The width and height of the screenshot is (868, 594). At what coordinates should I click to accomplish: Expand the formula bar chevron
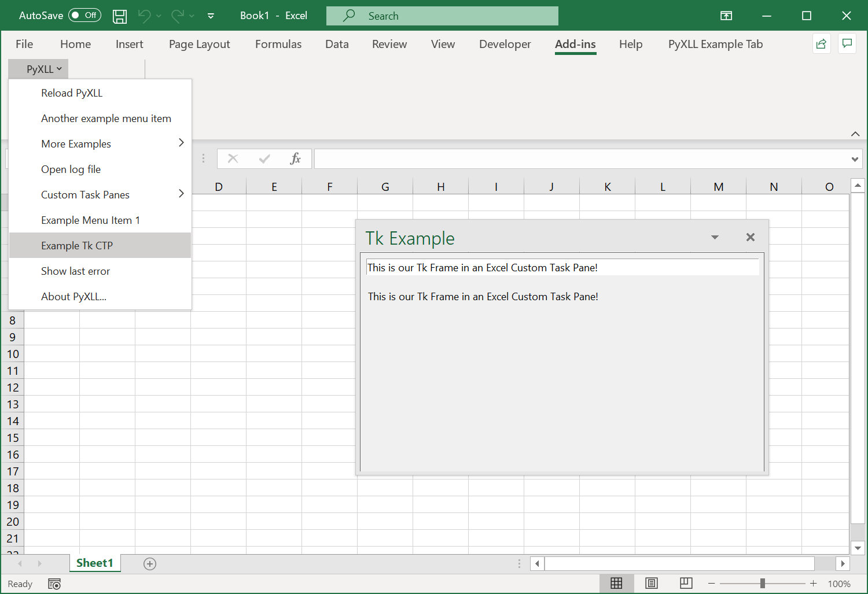coord(855,159)
